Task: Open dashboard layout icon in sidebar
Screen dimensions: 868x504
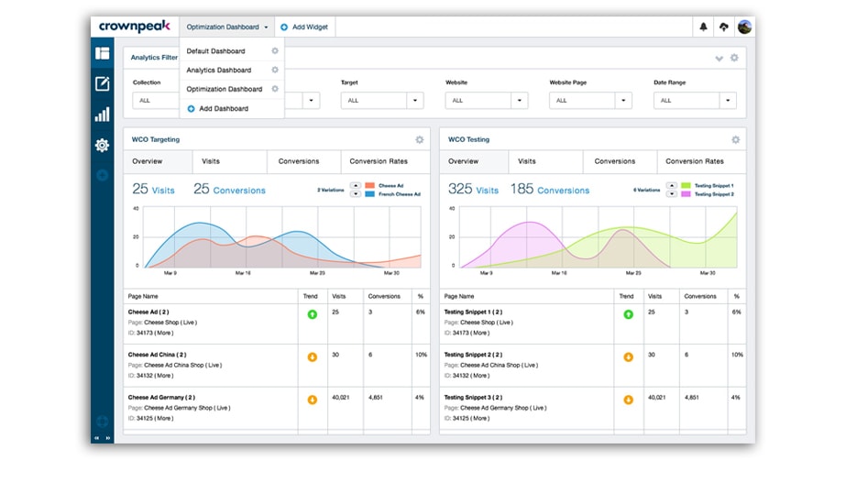Action: (102, 53)
